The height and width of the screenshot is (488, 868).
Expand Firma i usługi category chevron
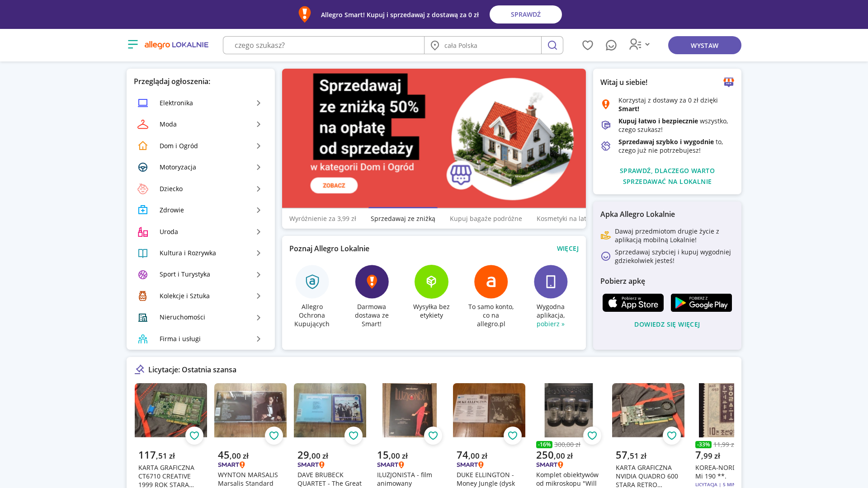(259, 339)
